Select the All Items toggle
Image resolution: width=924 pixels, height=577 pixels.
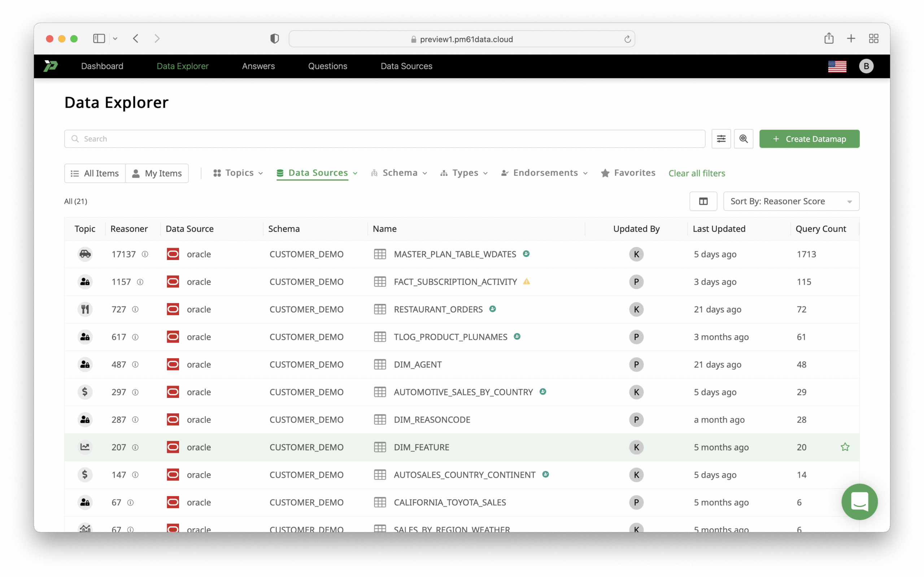95,174
